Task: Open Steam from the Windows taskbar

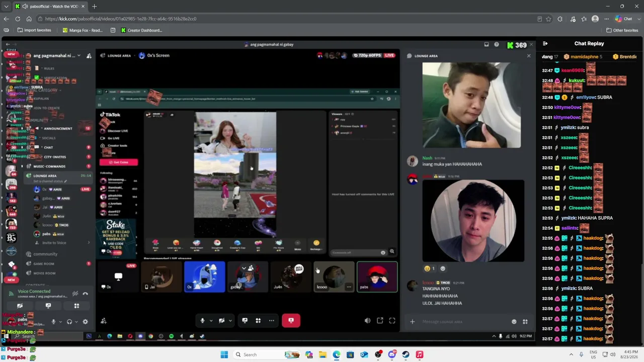Action: (406, 354)
